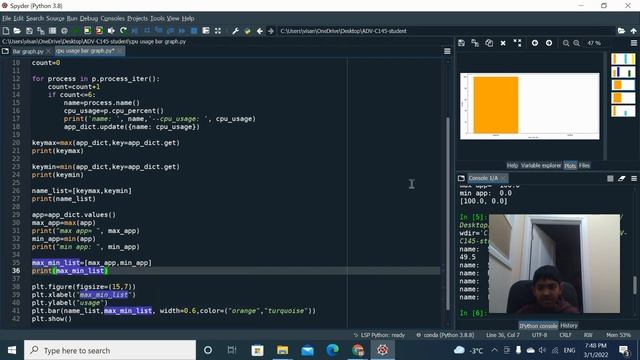This screenshot has width=640, height=360.
Task: Save the plot in Plots pane
Action: click(461, 43)
